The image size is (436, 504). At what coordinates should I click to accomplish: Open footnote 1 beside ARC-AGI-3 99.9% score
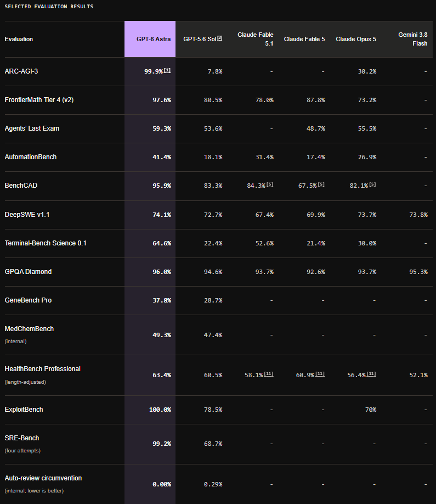coord(167,70)
